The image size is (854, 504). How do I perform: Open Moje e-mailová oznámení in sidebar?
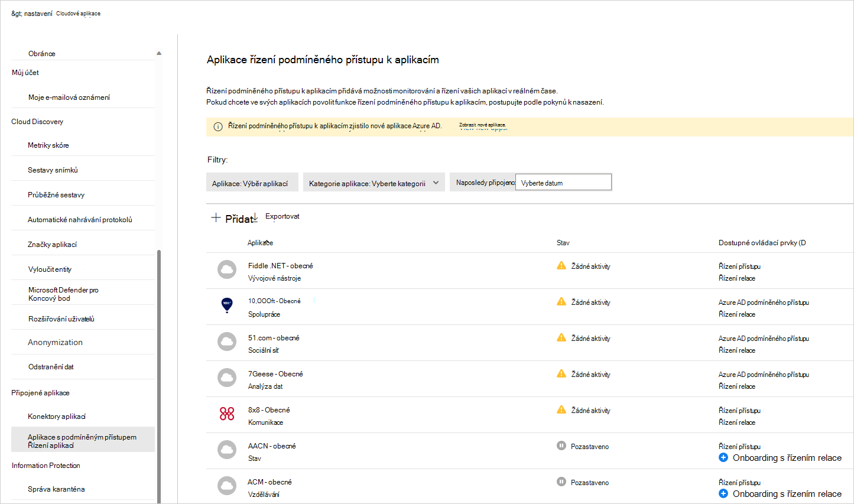69,97
